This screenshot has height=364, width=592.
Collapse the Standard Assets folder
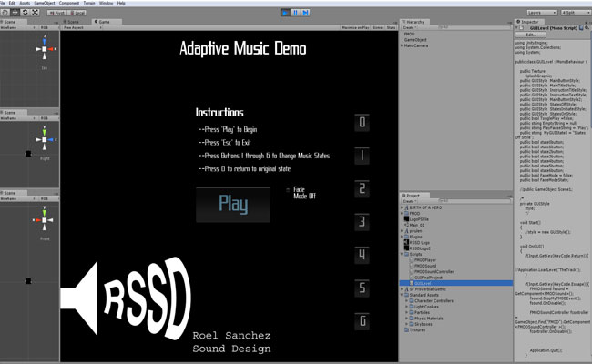click(402, 295)
